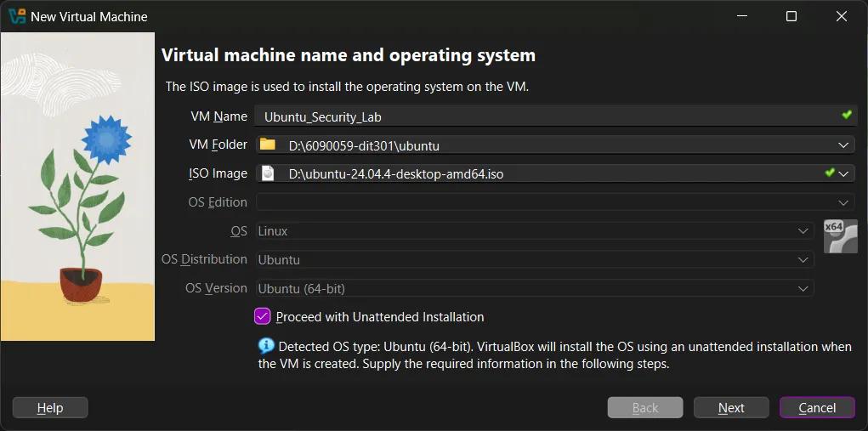Click the blue info icon beside Detected OS
The width and height of the screenshot is (868, 431).
pos(266,346)
